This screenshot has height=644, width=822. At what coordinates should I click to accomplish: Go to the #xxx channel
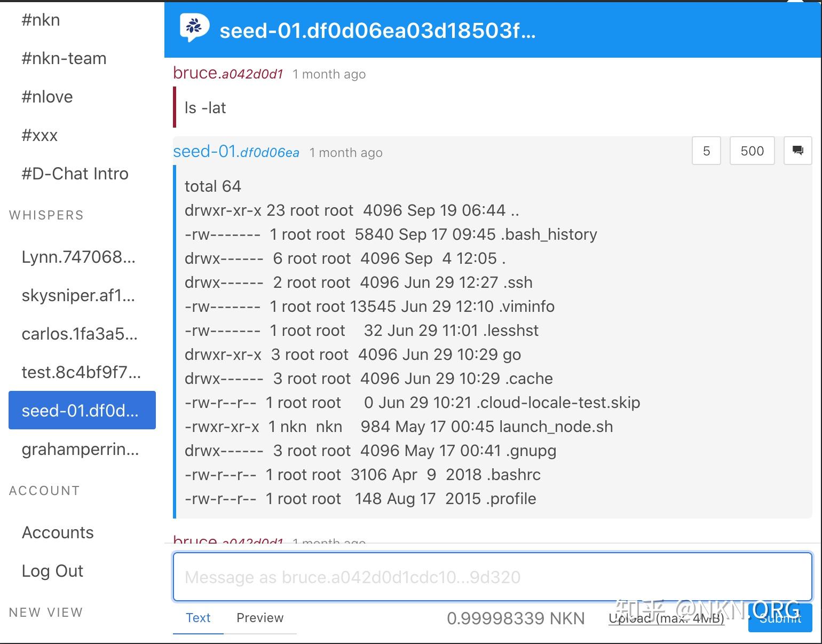click(39, 136)
